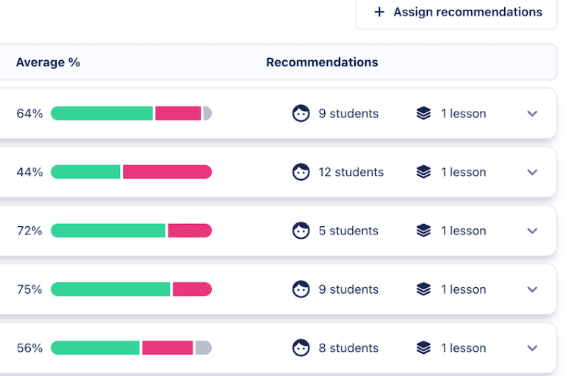Click the green segment of the 72% bar
The height and width of the screenshot is (376, 588).
pyautogui.click(x=108, y=231)
